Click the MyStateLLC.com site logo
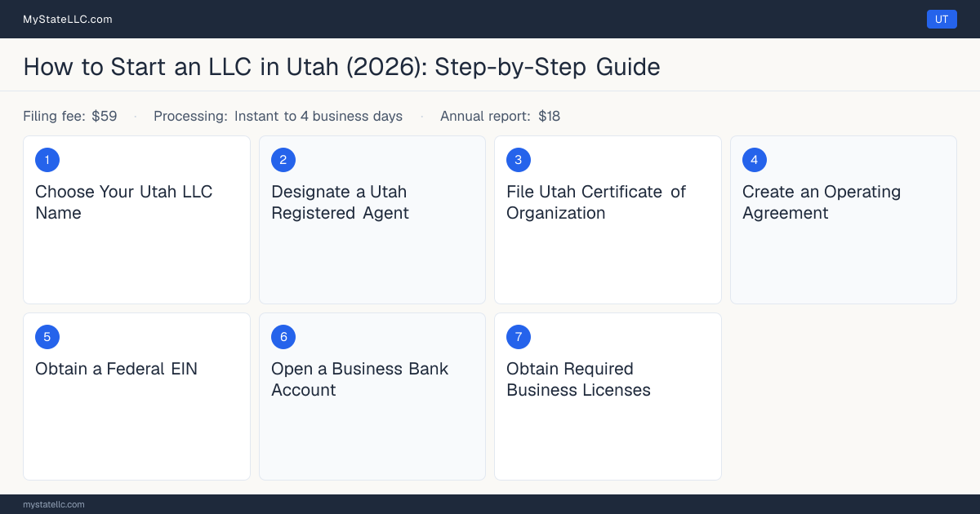 click(x=68, y=19)
